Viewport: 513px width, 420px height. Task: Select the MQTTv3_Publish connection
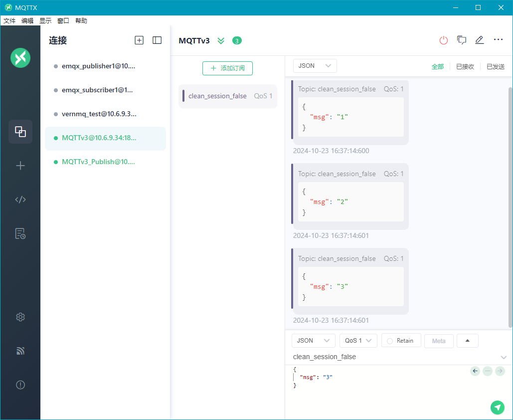tap(105, 162)
